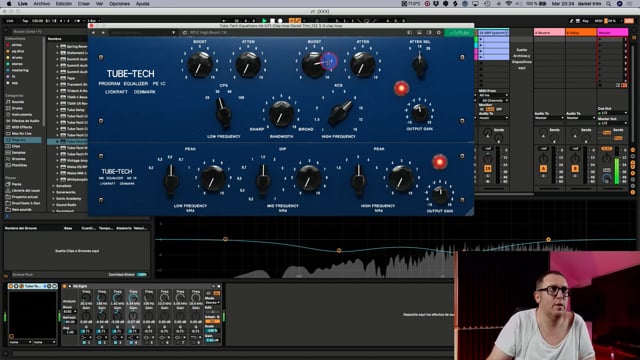The height and width of the screenshot is (360, 640).
Task: Click the plugin settings gear icon
Action: pos(439,32)
